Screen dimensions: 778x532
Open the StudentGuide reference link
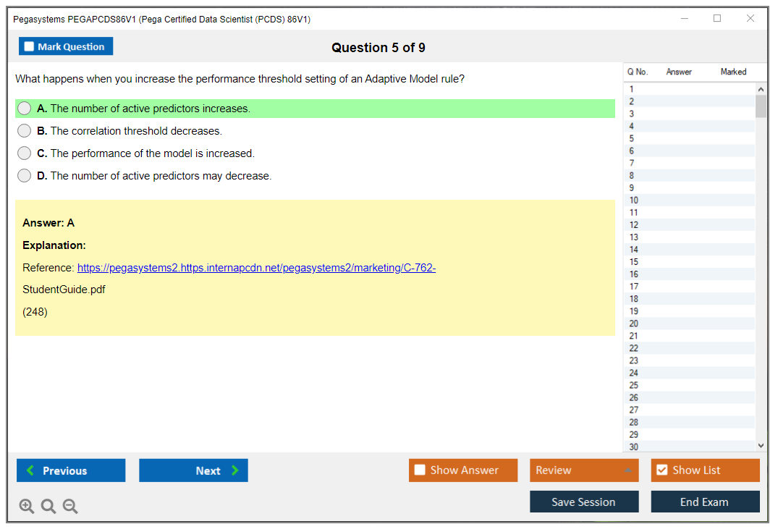(x=256, y=268)
